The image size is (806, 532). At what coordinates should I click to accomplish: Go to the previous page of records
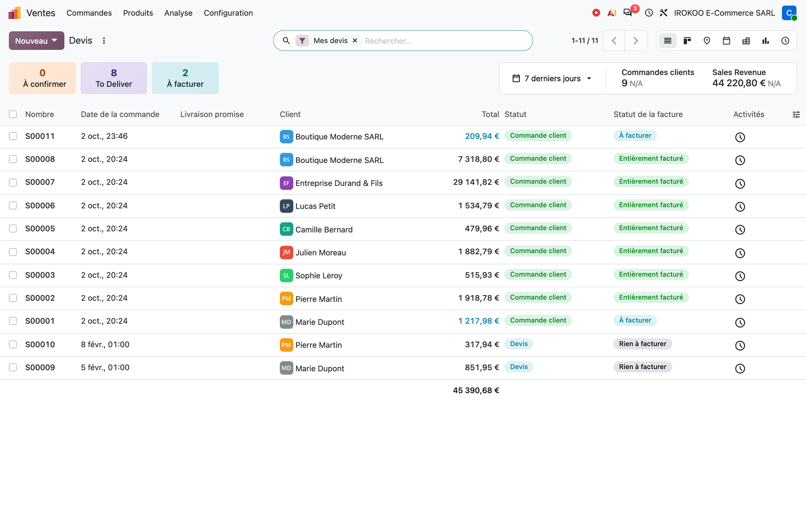[x=614, y=41]
